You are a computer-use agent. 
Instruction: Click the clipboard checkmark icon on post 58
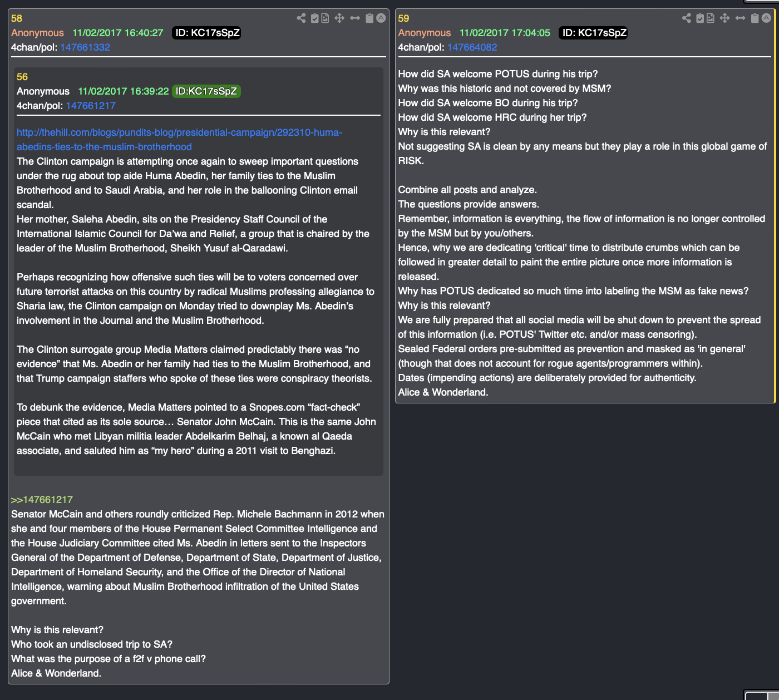click(x=315, y=18)
